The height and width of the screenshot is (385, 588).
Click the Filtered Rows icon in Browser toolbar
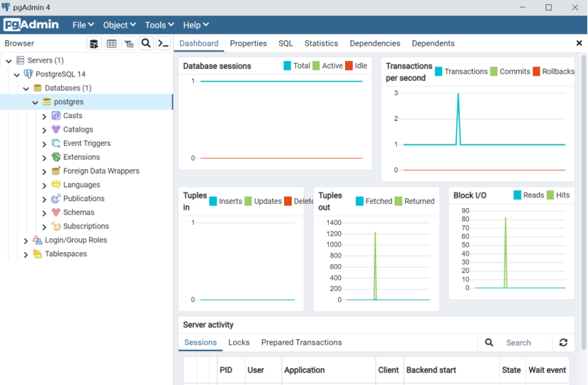(x=129, y=43)
